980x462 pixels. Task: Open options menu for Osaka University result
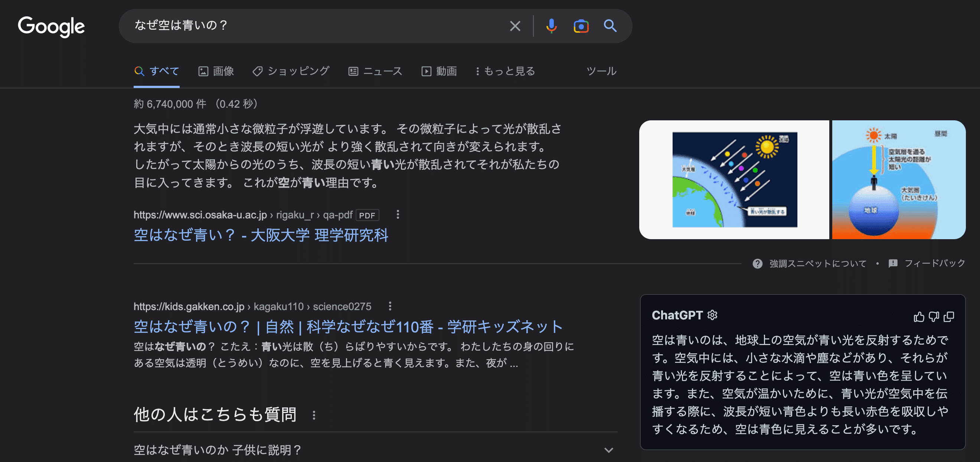[x=398, y=215]
